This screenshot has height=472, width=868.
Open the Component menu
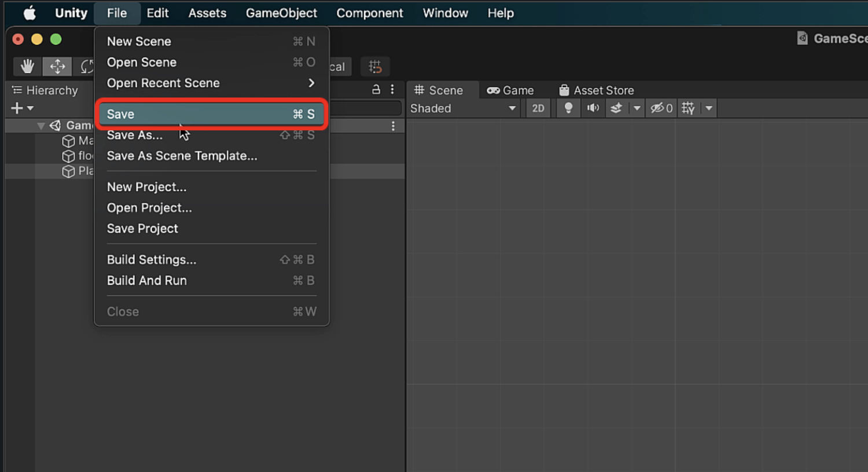click(x=370, y=13)
